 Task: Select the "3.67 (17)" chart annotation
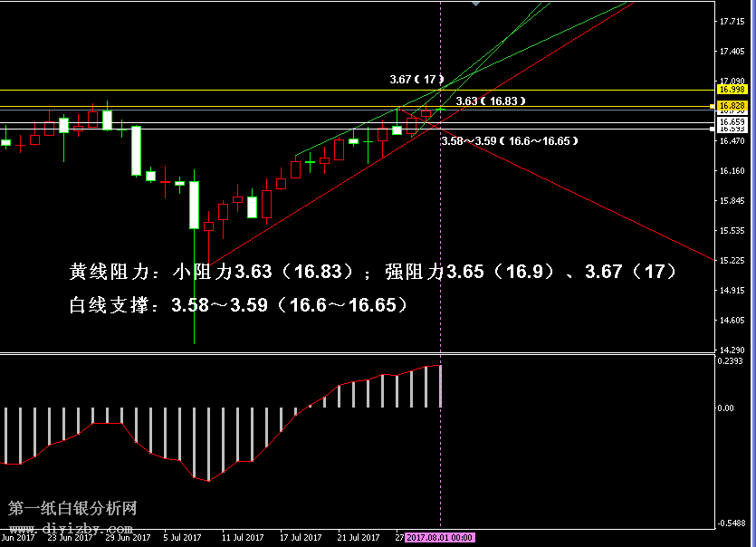pos(416,80)
